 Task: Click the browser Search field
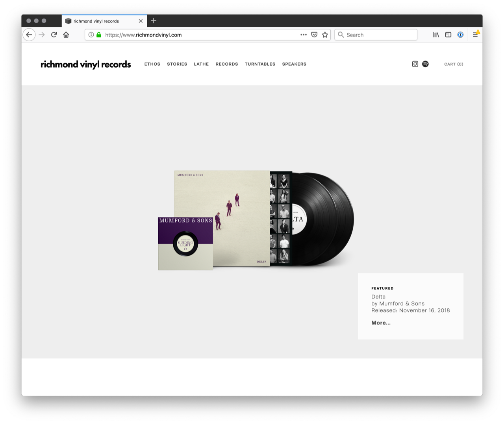point(376,35)
